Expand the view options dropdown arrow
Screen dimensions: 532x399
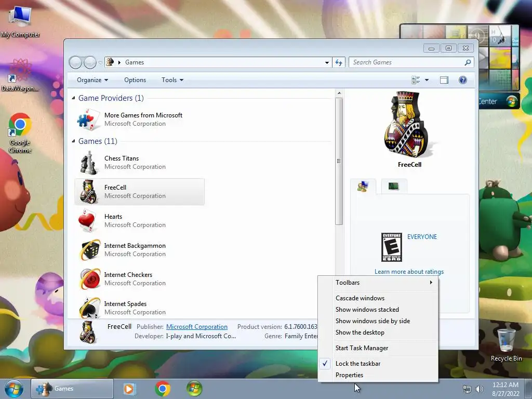[427, 80]
